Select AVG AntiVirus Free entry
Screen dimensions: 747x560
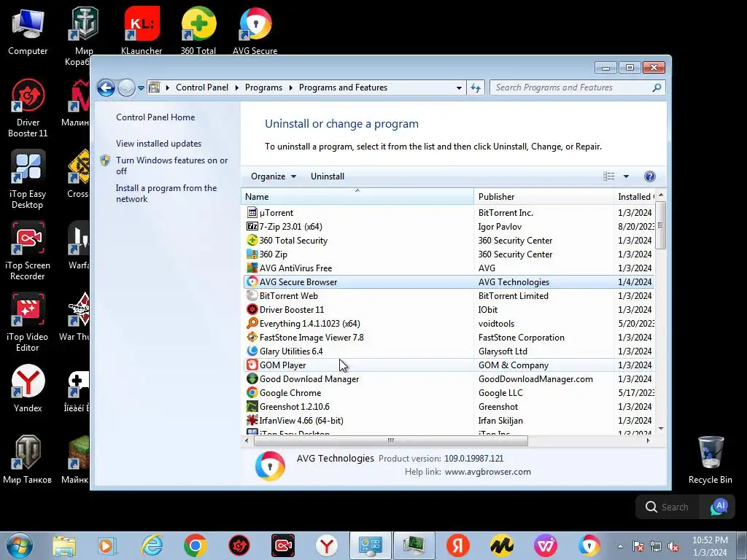pos(449,268)
